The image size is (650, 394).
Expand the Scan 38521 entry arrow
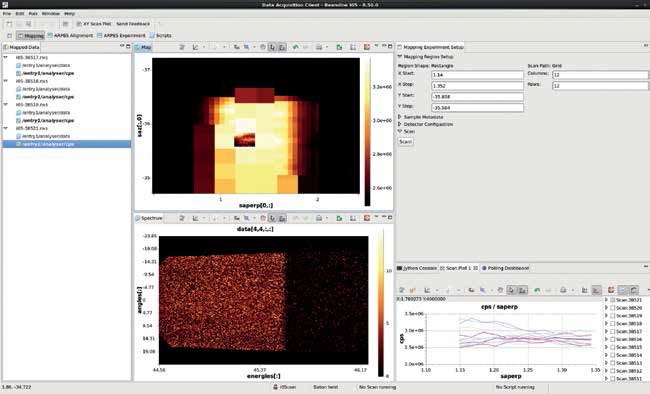(606, 300)
